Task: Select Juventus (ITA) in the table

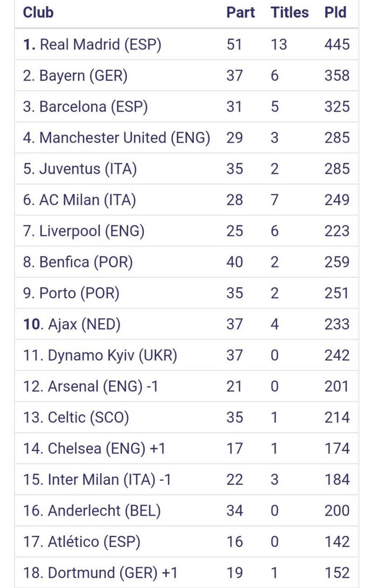Action: 88,169
